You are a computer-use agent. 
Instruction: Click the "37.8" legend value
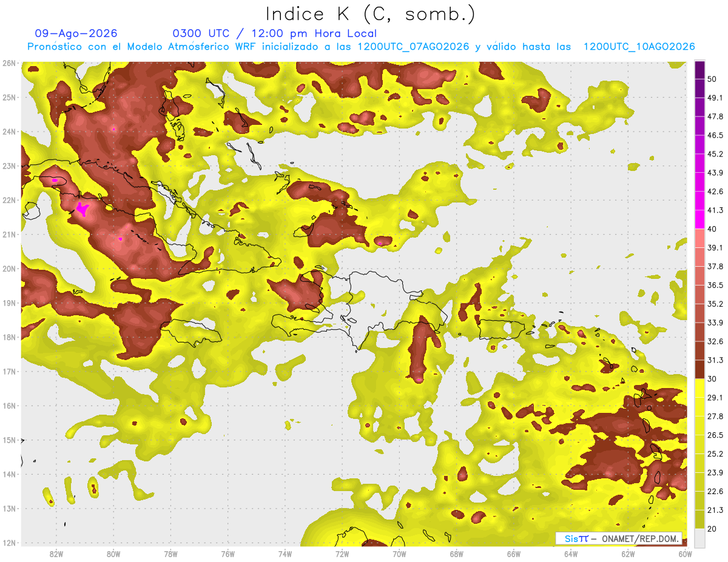(x=715, y=266)
